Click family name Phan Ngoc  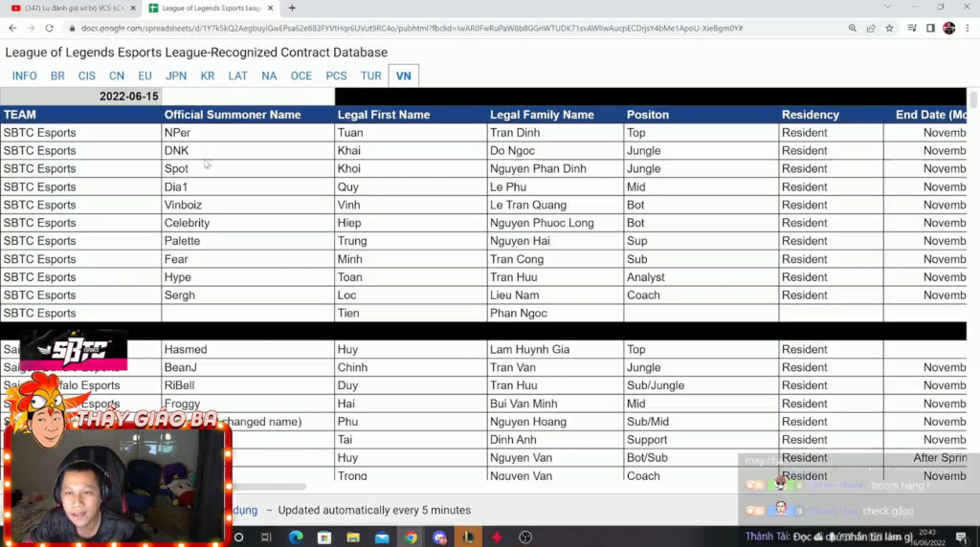pyautogui.click(x=555, y=314)
